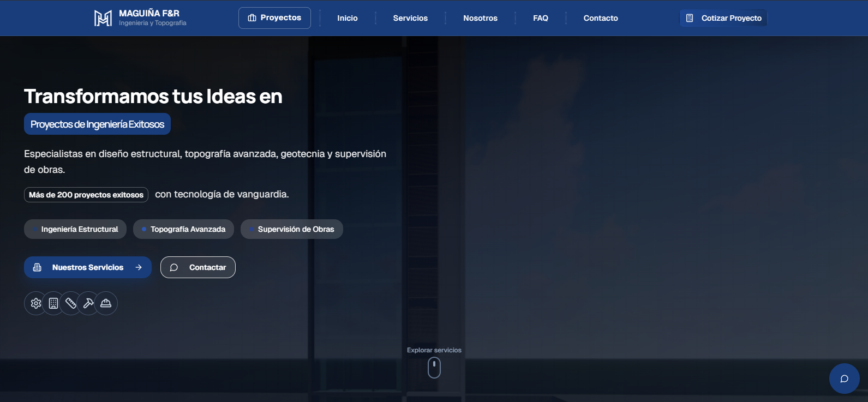The height and width of the screenshot is (402, 868).
Task: Click the Explorar servicios text
Action: click(434, 350)
